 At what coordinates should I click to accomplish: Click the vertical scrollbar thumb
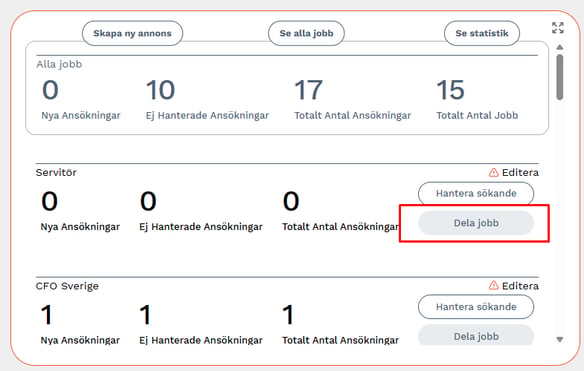[x=559, y=77]
